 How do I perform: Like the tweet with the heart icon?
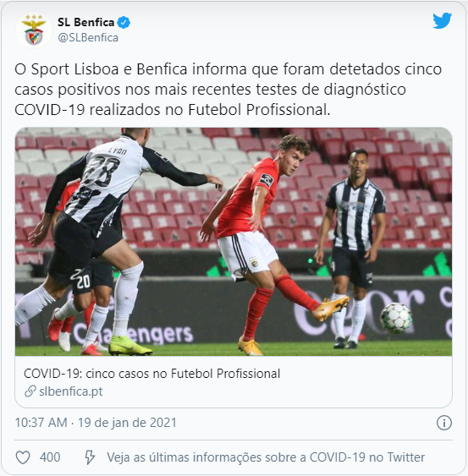click(x=23, y=457)
